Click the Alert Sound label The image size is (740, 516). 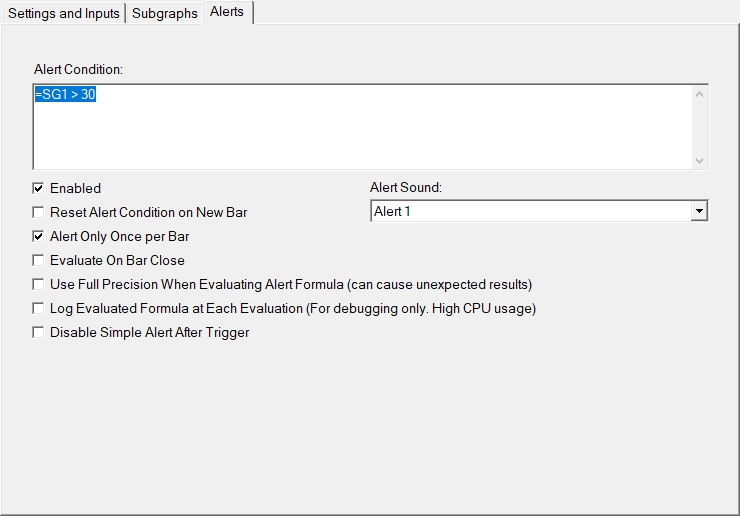pyautogui.click(x=406, y=187)
